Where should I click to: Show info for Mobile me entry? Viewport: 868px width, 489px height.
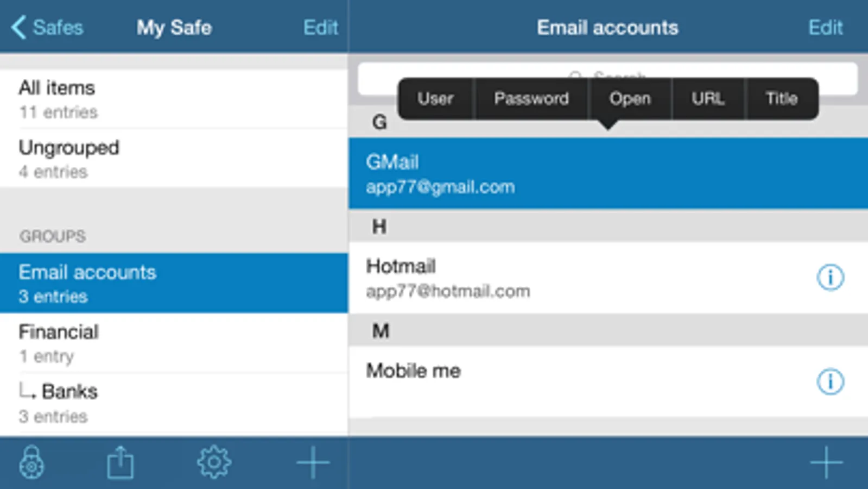(x=830, y=381)
